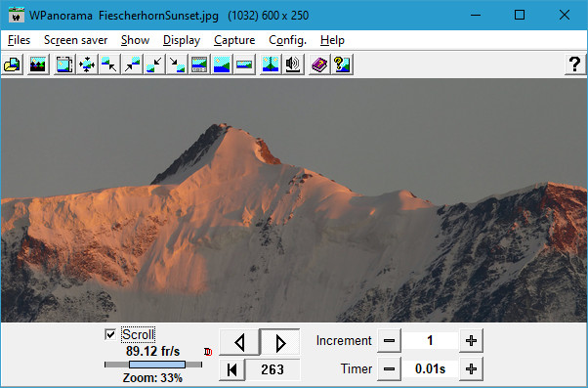Open the Screen saver menu

pos(76,40)
